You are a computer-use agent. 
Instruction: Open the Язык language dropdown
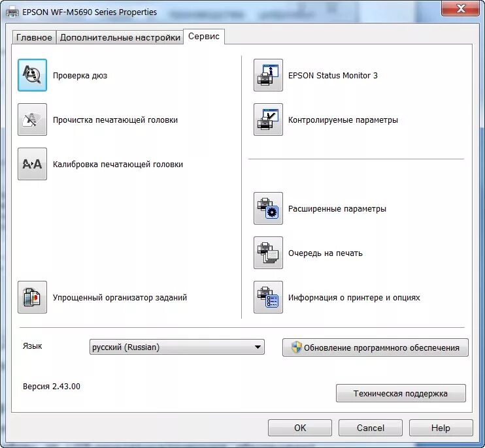click(177, 347)
